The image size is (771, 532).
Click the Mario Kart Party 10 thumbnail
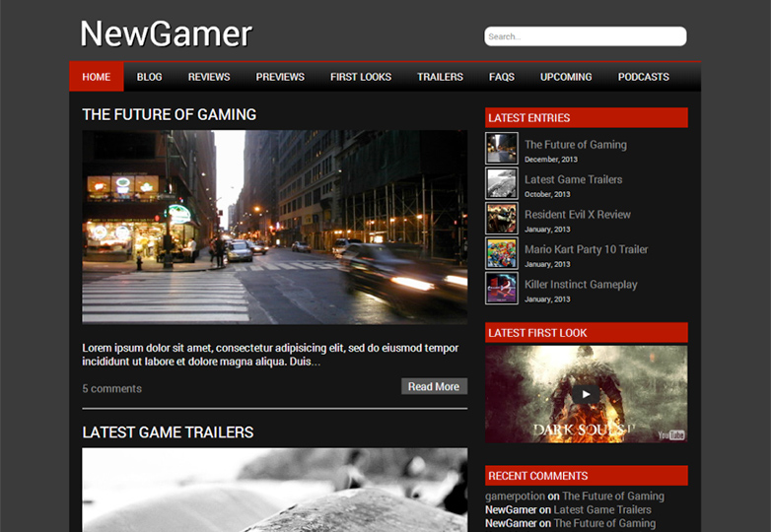coord(501,253)
